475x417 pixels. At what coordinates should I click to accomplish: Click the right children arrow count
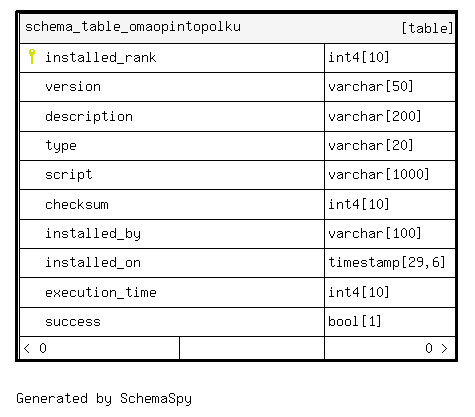(x=436, y=348)
